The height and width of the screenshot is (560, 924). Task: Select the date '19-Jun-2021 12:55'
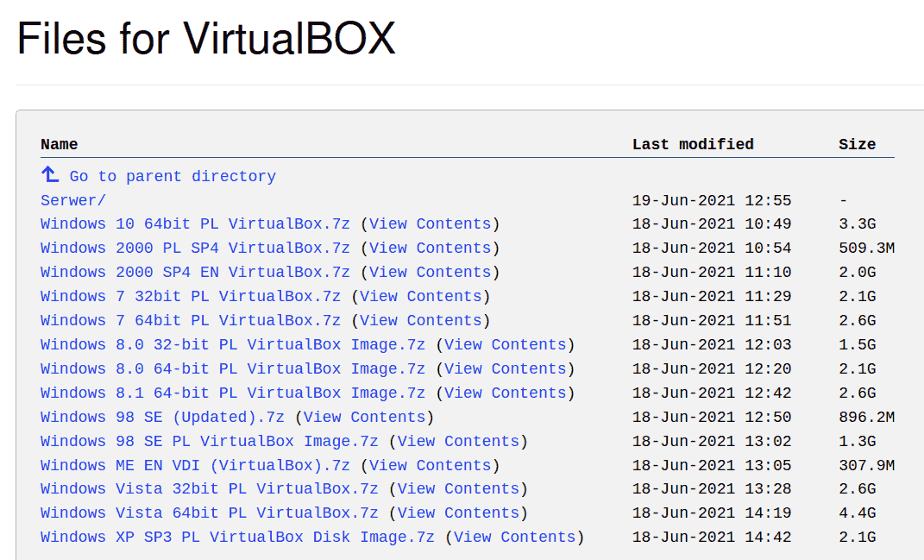coord(712,200)
